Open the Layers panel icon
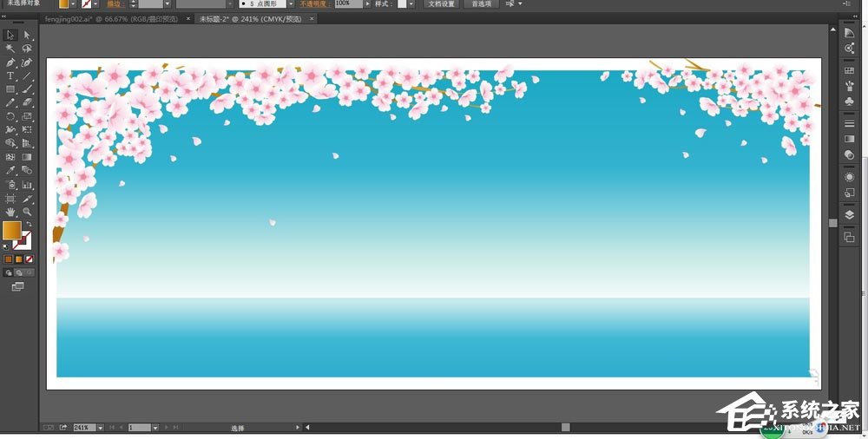The image size is (868, 439). (x=850, y=214)
